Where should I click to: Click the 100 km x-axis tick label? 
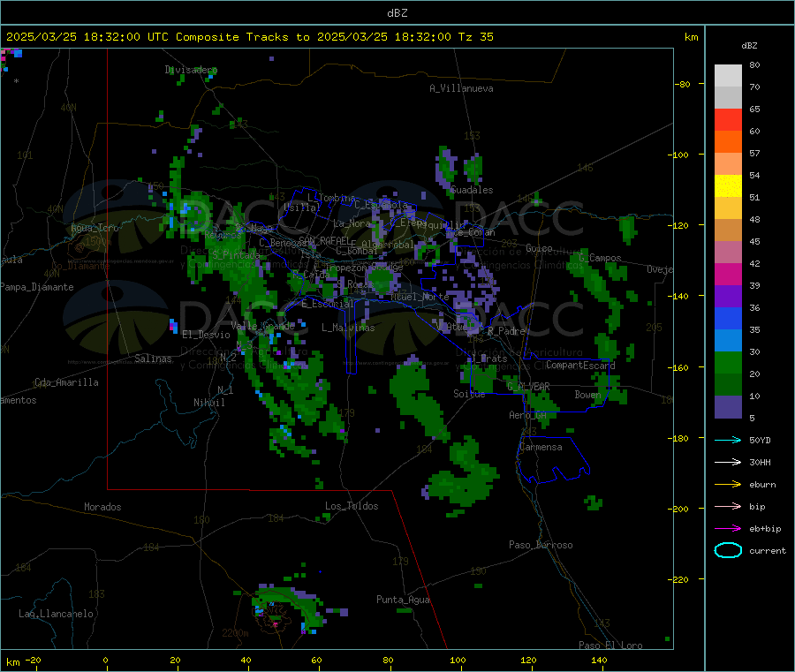click(458, 660)
